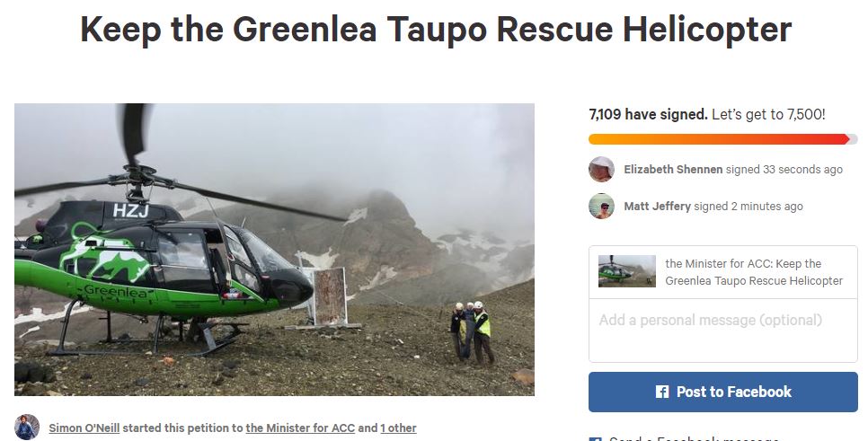868x441 pixels.
Task: Click the Elizabeth Shennen name text
Action: (x=673, y=170)
